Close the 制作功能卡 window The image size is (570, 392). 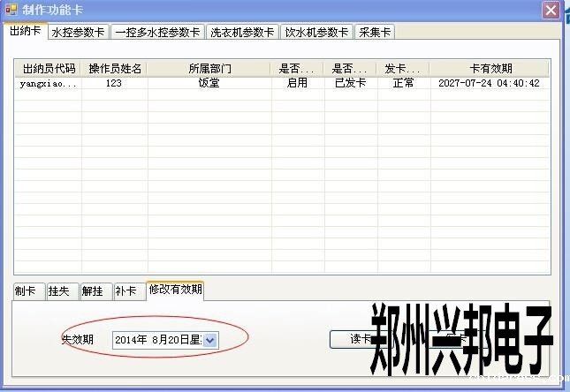(551, 10)
